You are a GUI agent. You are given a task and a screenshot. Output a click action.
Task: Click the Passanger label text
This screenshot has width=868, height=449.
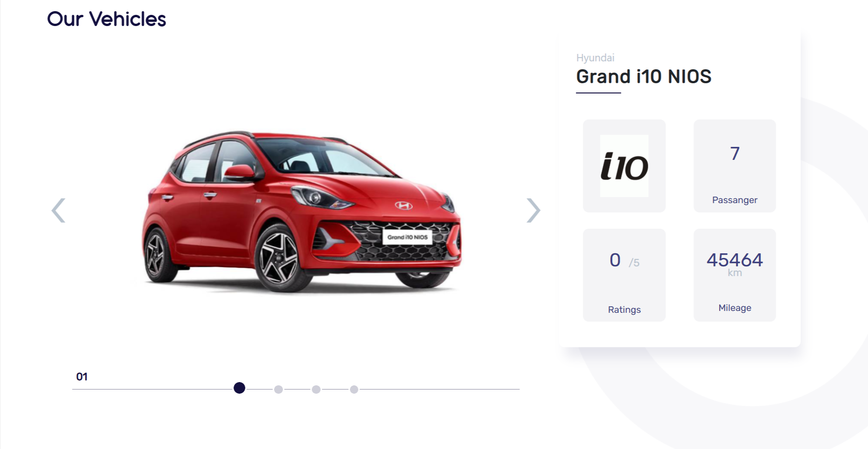click(734, 200)
